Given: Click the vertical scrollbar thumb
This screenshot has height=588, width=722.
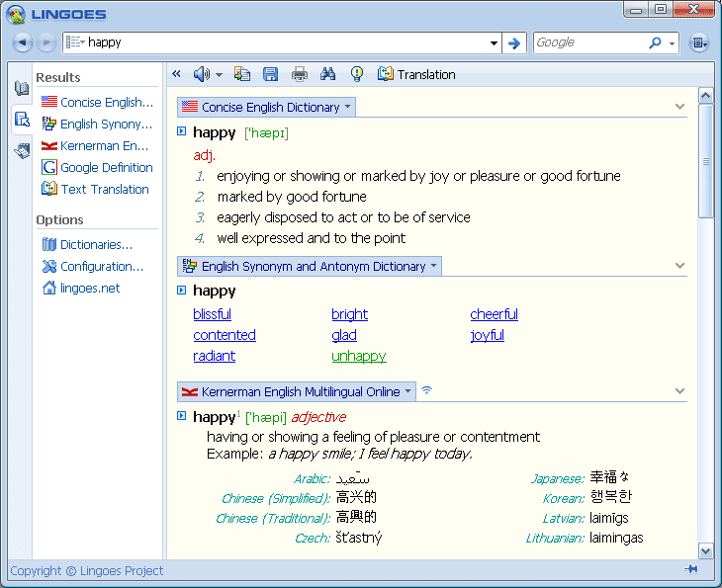Looking at the screenshot, I should [705, 161].
